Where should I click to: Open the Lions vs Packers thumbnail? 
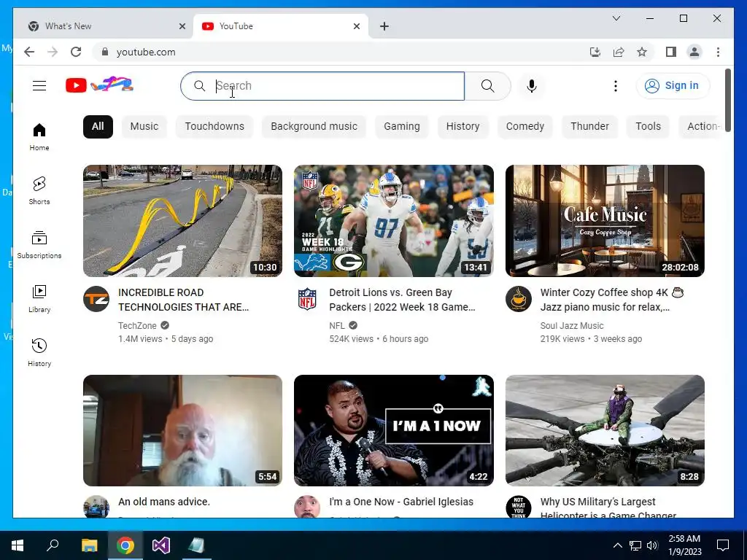click(393, 220)
